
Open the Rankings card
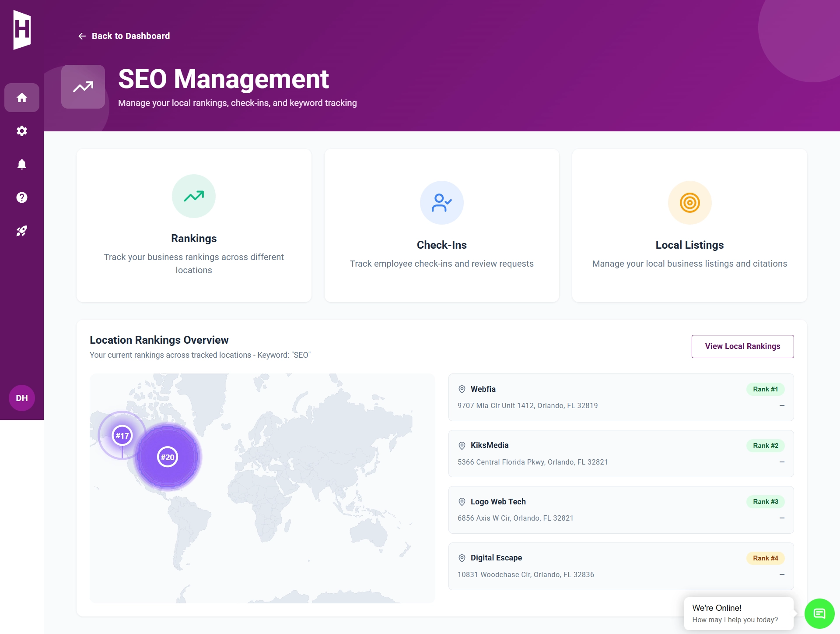(x=194, y=225)
